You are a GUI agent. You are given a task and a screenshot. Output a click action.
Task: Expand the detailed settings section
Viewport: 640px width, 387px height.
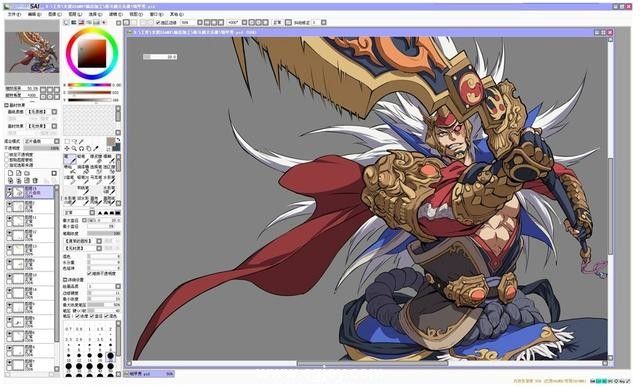pos(65,280)
